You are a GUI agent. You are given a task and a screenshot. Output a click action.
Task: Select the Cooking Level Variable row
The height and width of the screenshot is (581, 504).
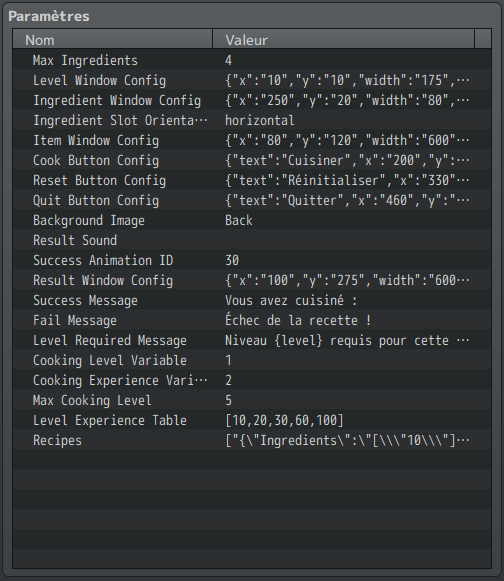click(x=252, y=360)
